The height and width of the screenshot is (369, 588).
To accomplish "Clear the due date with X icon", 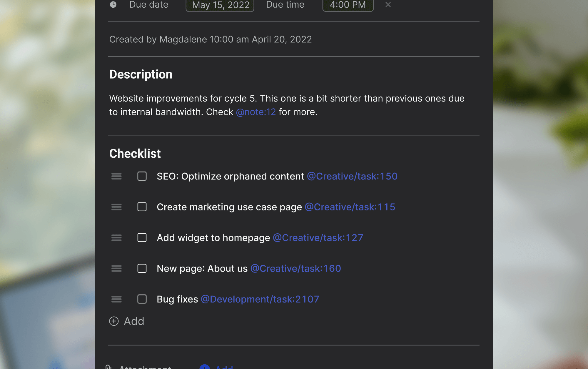I will click(x=388, y=4).
